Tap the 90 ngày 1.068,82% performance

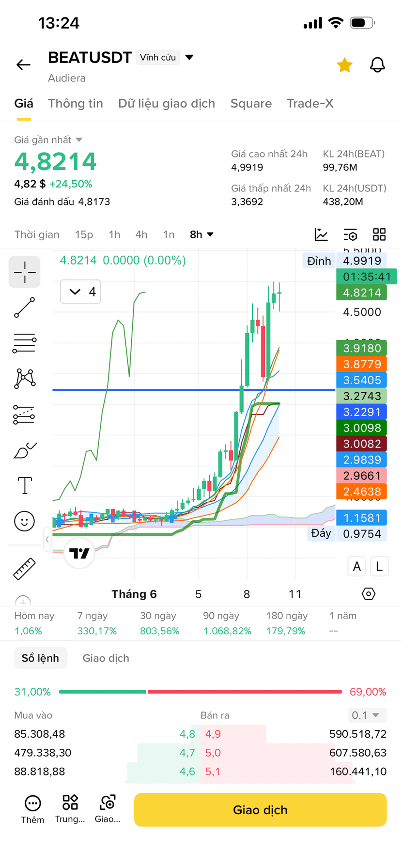click(x=227, y=623)
